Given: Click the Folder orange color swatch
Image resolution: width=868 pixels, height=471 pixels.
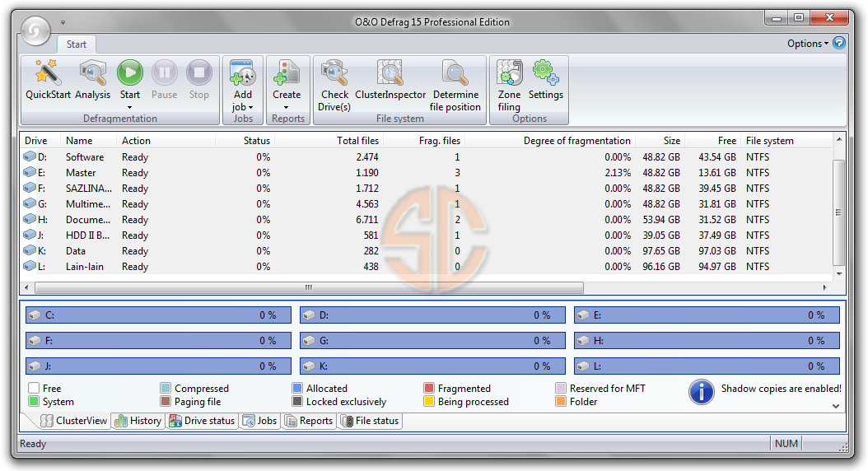Looking at the screenshot, I should coord(561,401).
